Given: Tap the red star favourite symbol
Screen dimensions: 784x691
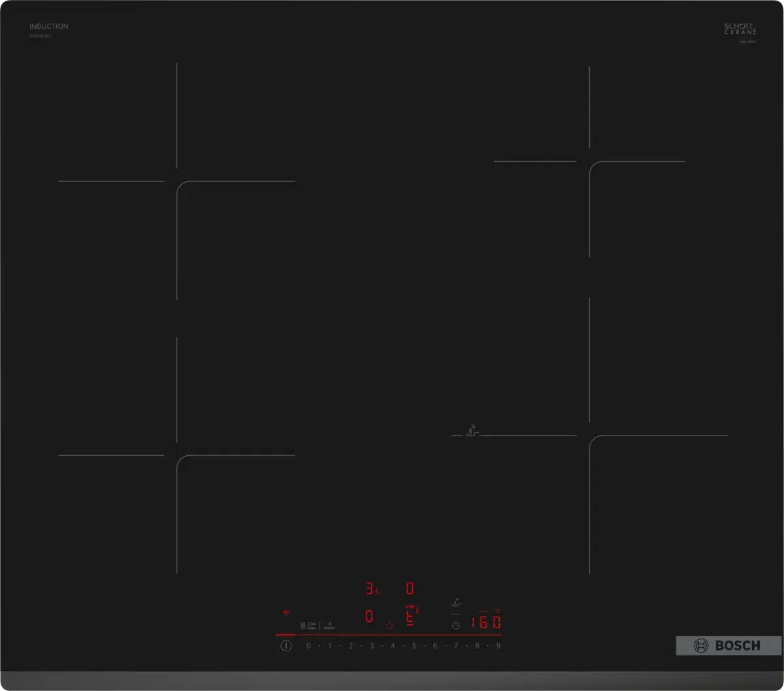Looking at the screenshot, I should pos(389,625).
